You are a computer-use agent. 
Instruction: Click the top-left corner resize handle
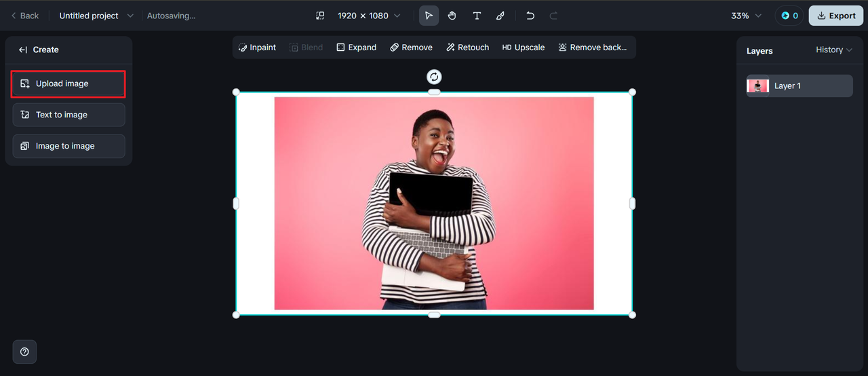(236, 92)
